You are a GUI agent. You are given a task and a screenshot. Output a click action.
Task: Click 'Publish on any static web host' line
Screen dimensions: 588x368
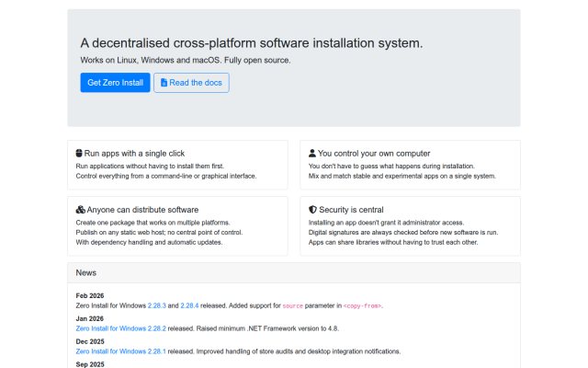[159, 232]
